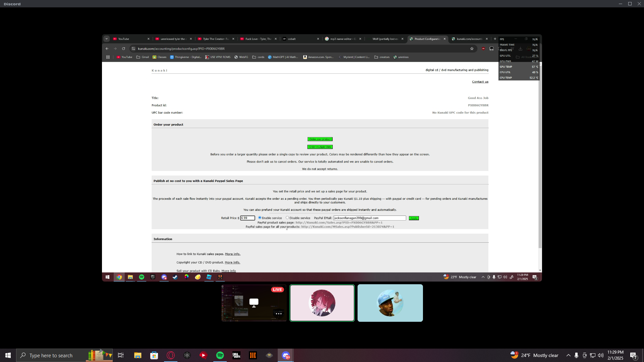Open Spotify from the Windows taskbar
This screenshot has width=644, height=362.
(x=220, y=355)
